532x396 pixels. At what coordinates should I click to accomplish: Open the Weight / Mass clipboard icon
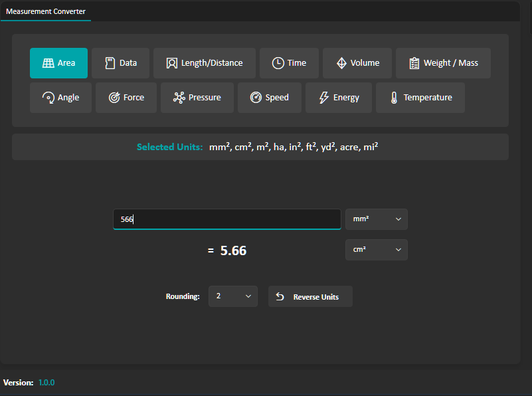tap(414, 63)
